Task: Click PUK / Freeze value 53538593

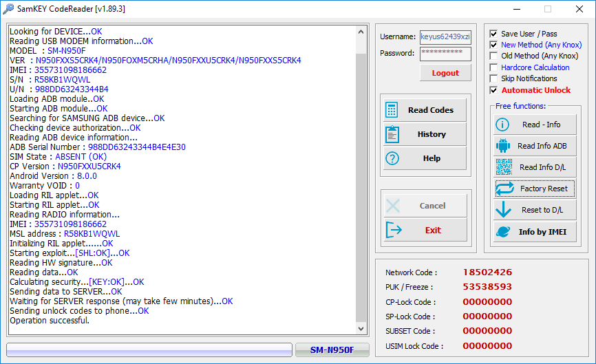Action: pyautogui.click(x=487, y=287)
